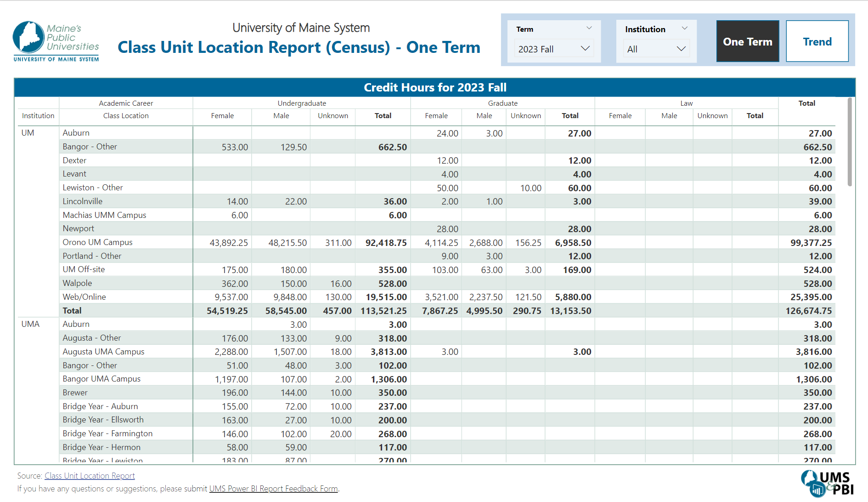The width and height of the screenshot is (868, 502).
Task: Click the Maine's Public Universities logo
Action: coord(56,41)
